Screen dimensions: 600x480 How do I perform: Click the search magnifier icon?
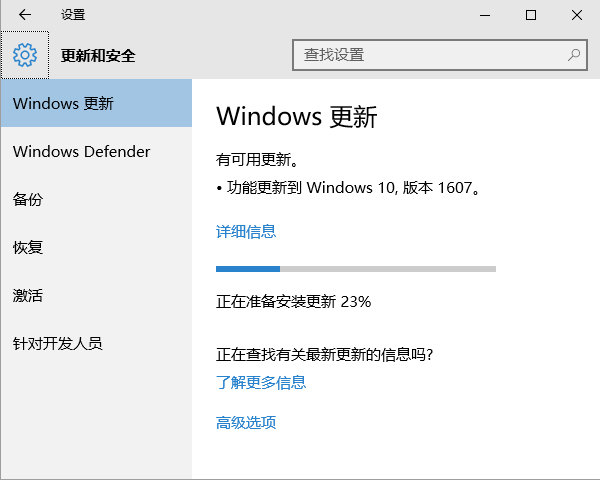(574, 55)
